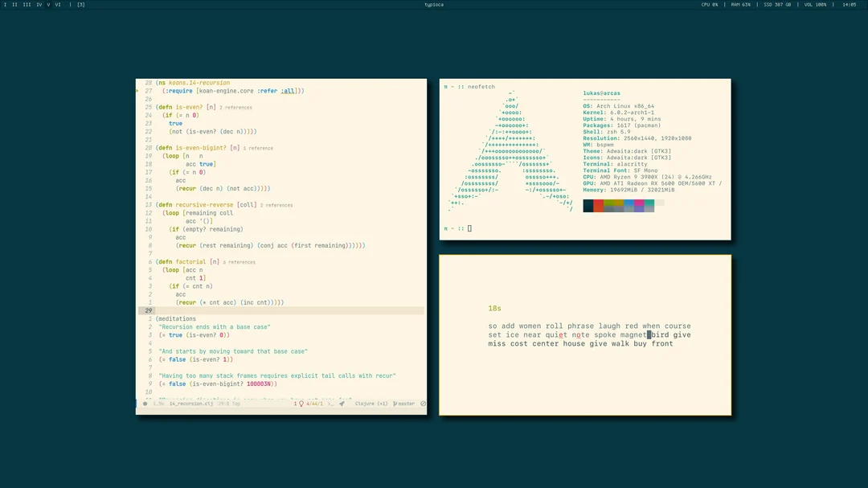Click the breakpoint dot at the modeline's left edge
The width and height of the screenshot is (868, 488).
[x=144, y=404]
